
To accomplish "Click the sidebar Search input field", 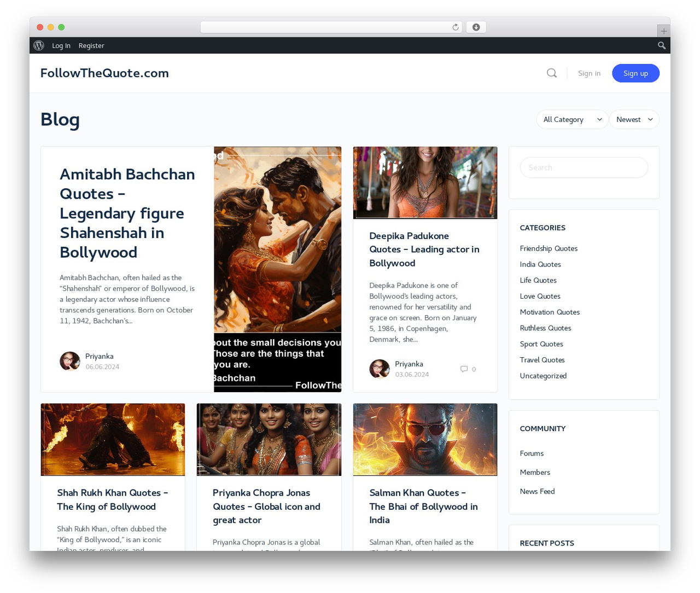I will click(x=584, y=167).
